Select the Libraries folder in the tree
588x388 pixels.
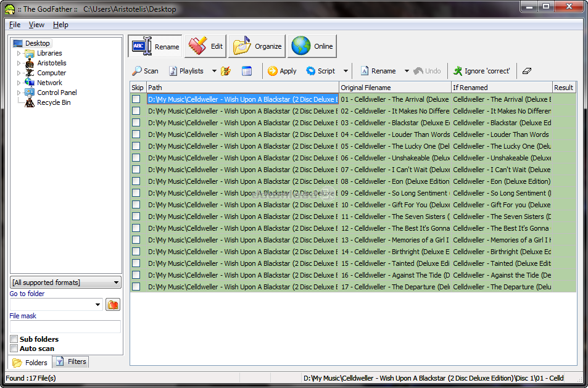[49, 53]
